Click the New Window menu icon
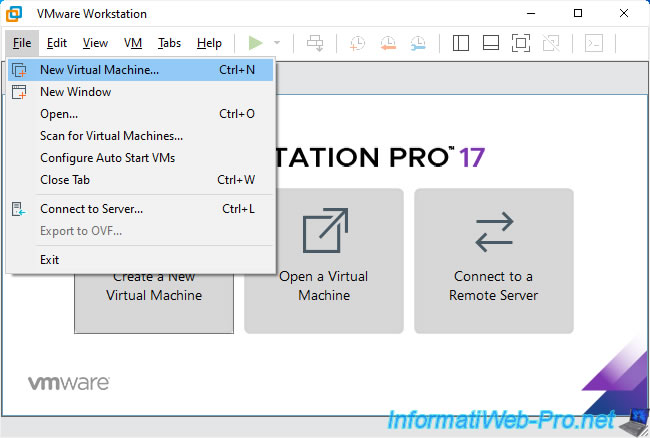The height and width of the screenshot is (438, 650). coord(19,92)
